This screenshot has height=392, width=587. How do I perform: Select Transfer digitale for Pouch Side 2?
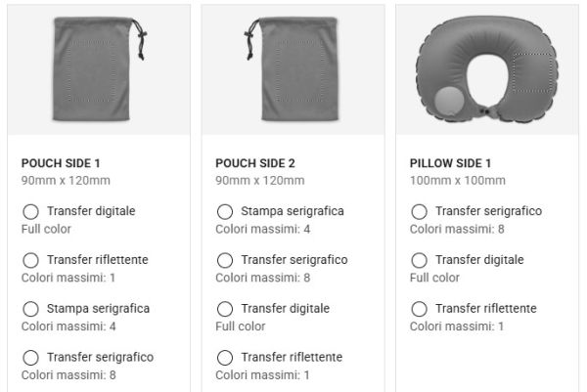click(x=225, y=309)
